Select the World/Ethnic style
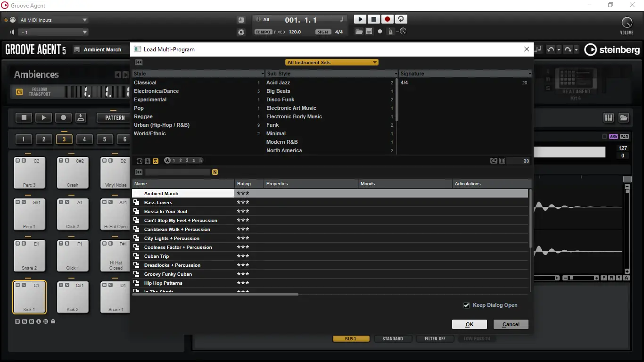644x362 pixels. pos(197,133)
